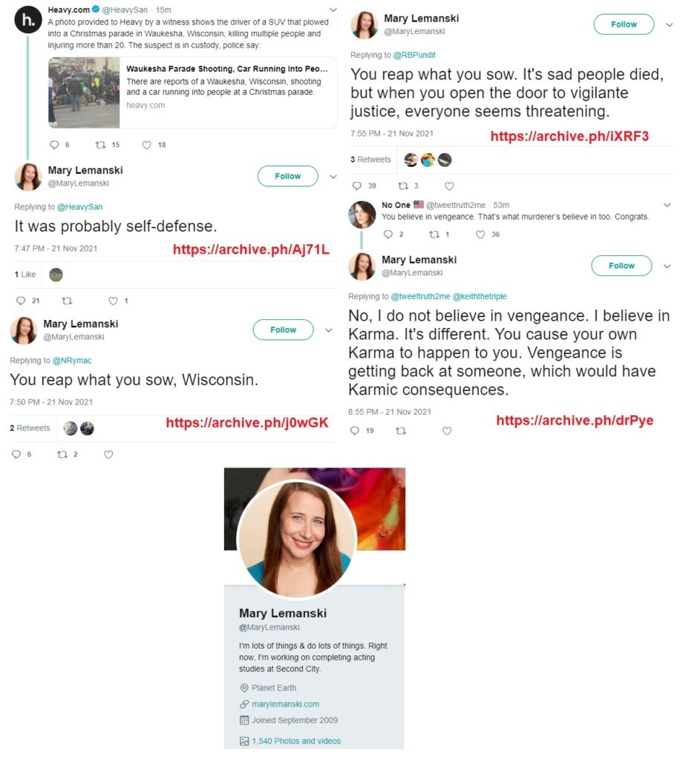Follow Mary Lemanski from the self-defense tweet
Viewport: 700px width, 760px height.
pyautogui.click(x=287, y=177)
